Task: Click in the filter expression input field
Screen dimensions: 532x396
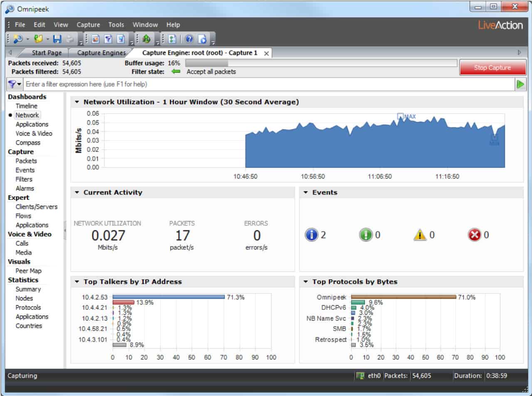Action: [269, 84]
